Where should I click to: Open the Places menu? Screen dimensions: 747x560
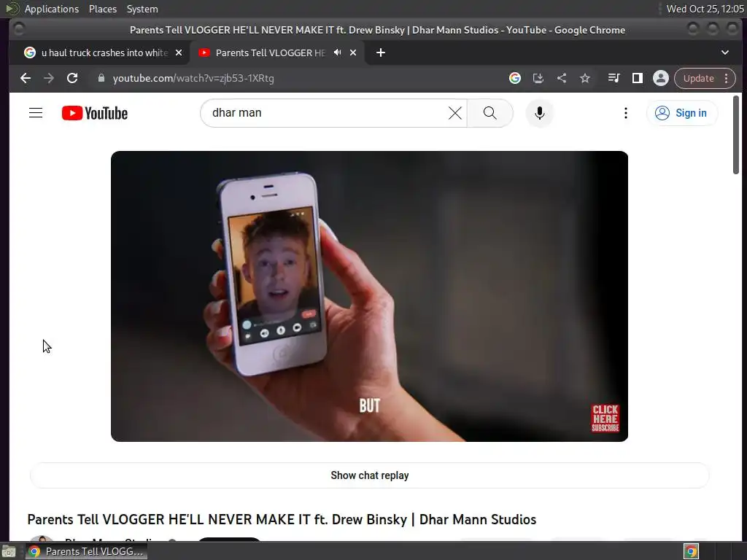click(x=102, y=9)
